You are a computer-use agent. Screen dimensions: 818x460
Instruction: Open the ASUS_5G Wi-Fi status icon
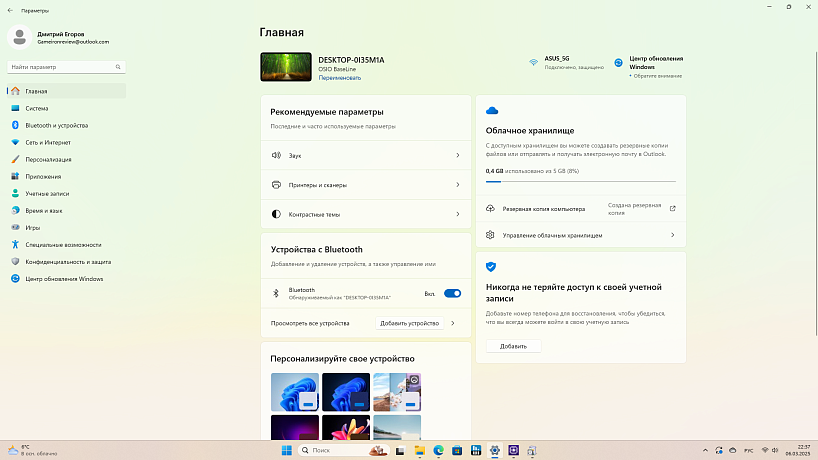(x=534, y=62)
